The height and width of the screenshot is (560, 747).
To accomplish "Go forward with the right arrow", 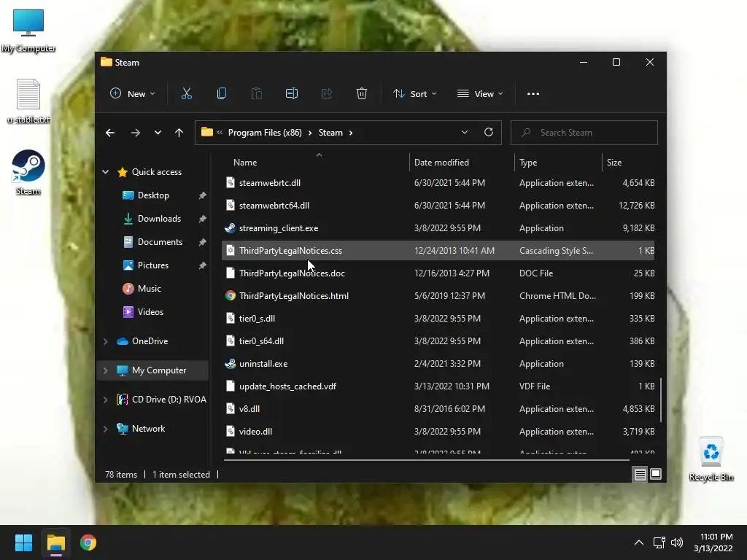I will tap(136, 133).
